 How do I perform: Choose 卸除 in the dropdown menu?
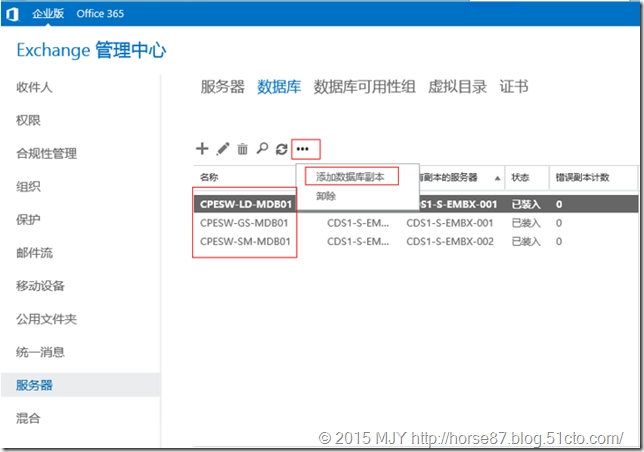(x=327, y=196)
